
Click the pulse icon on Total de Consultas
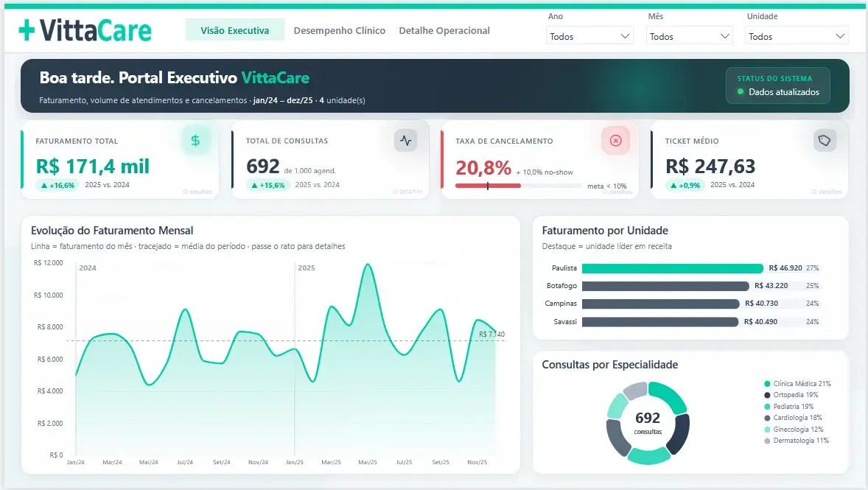click(x=406, y=141)
